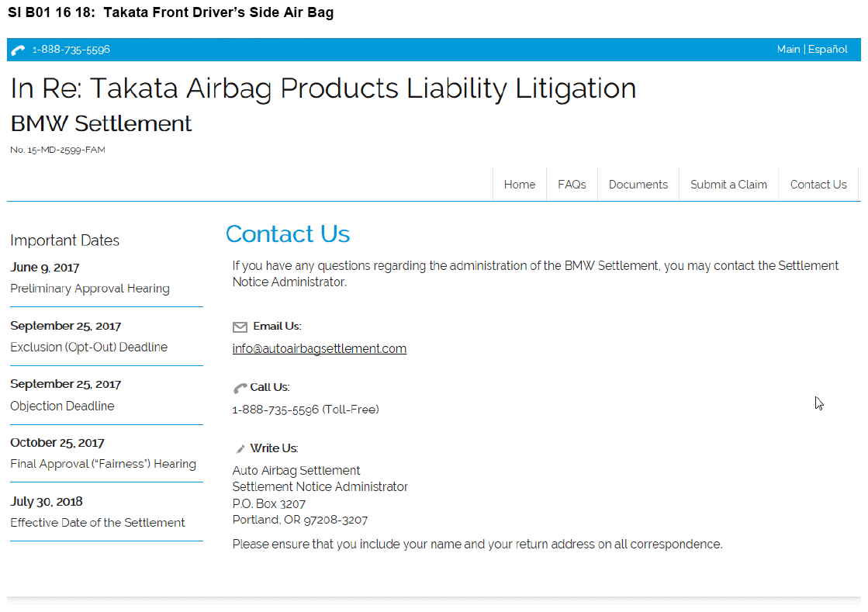This screenshot has width=868, height=612.
Task: Open the Home menu item
Action: 519,185
